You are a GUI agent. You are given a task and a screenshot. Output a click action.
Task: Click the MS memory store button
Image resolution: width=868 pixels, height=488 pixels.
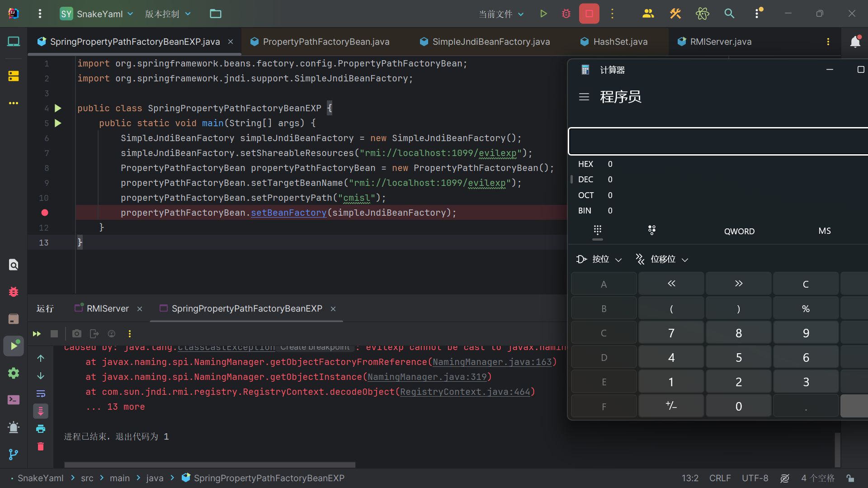tap(825, 231)
